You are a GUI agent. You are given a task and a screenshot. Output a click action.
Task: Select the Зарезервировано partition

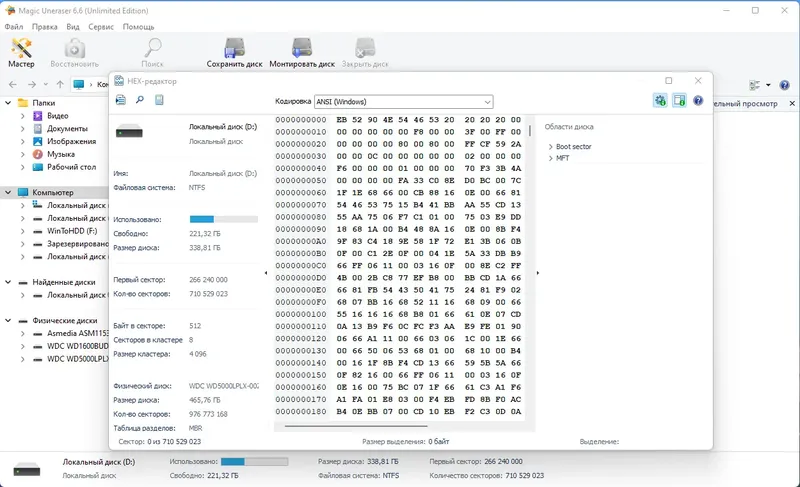78,244
